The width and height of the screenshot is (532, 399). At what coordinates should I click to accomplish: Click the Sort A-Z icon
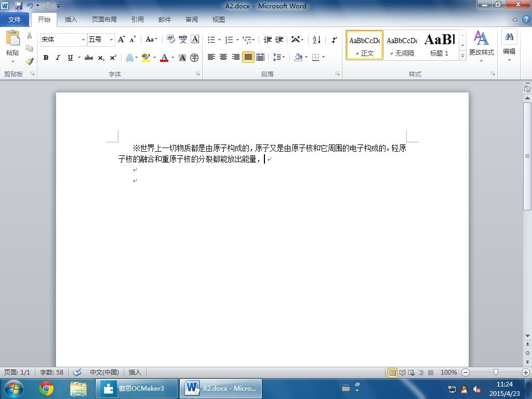click(x=316, y=39)
